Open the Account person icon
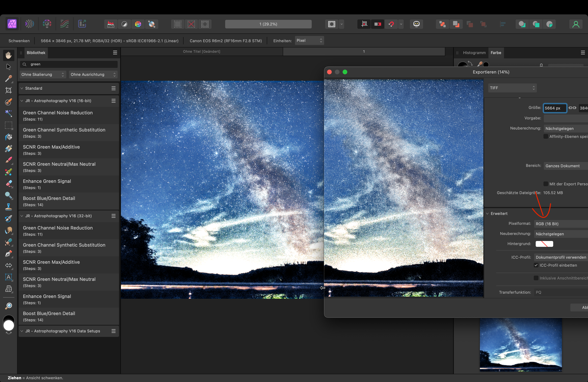 (x=576, y=24)
